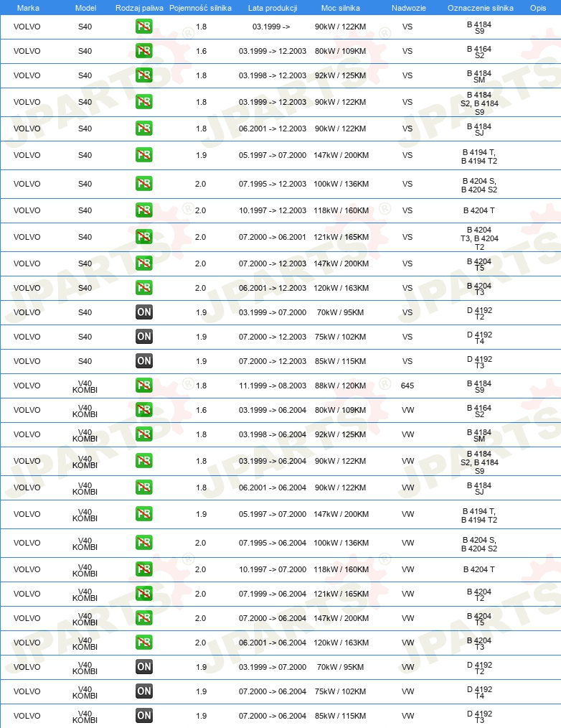Viewport: 561px width, 728px height.
Task: Click the 'B 4204 T3, B 4204 T2' engine code cell
Action: tap(479, 238)
